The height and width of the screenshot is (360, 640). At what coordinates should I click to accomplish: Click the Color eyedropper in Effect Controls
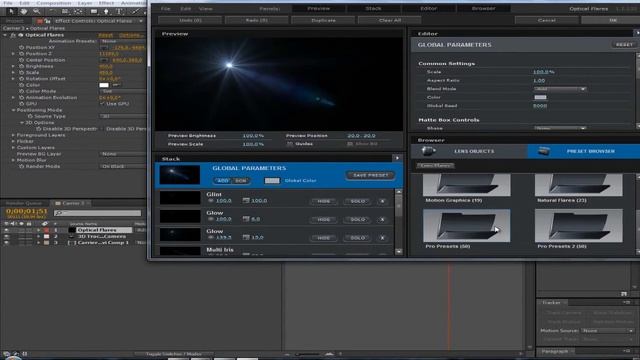point(116,85)
